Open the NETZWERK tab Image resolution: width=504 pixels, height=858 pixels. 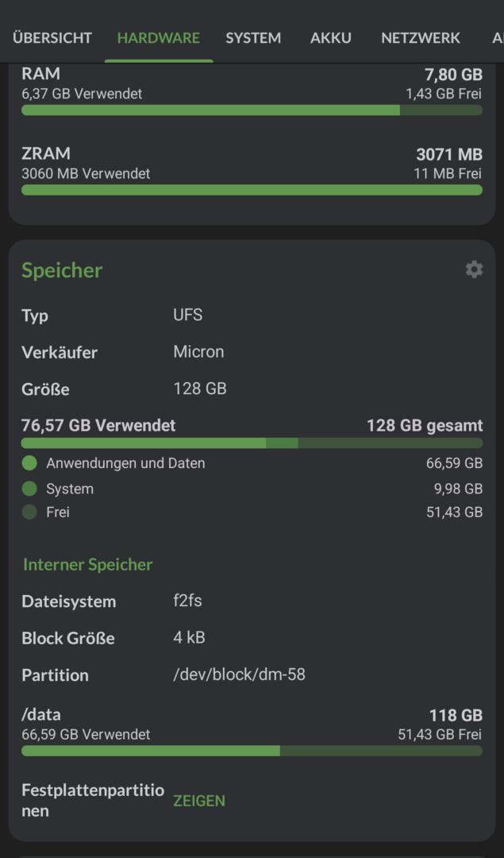tap(421, 38)
